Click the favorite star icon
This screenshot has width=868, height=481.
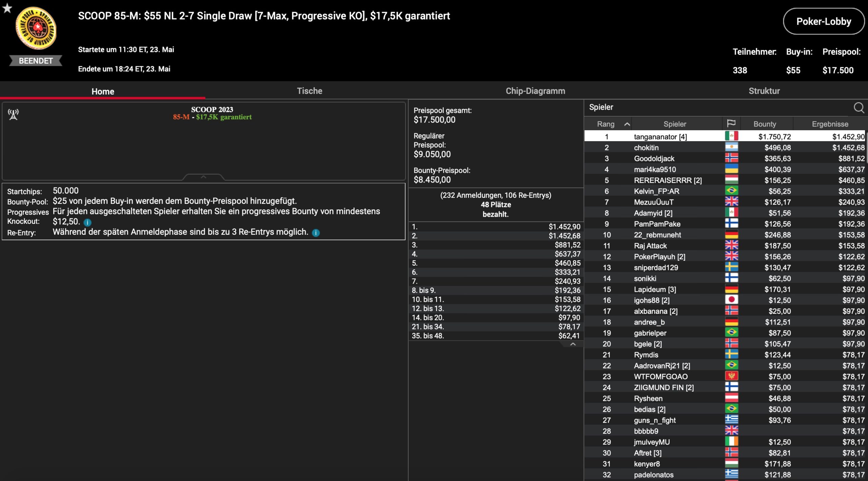[7, 8]
